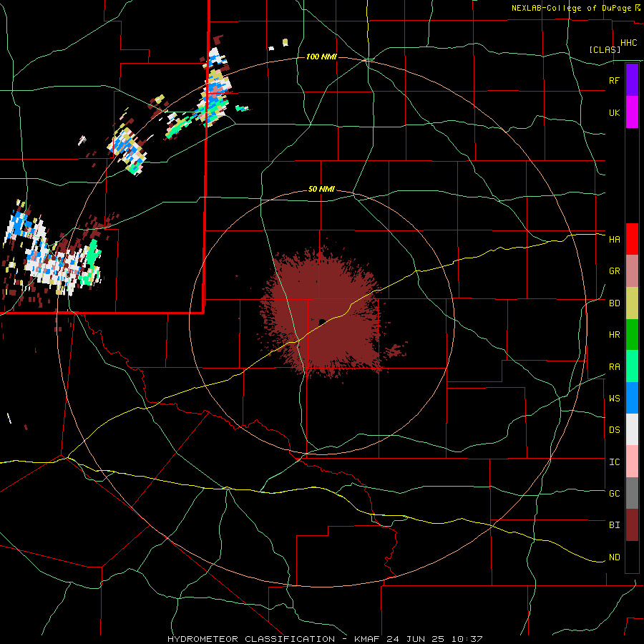
Task: Click the DS legend label
Action: click(x=614, y=430)
